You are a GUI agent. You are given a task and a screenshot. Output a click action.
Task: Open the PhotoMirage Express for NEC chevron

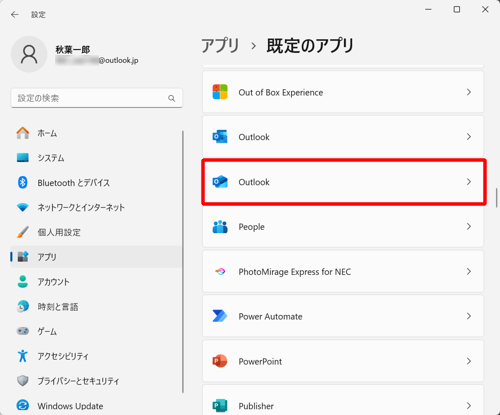(x=469, y=271)
